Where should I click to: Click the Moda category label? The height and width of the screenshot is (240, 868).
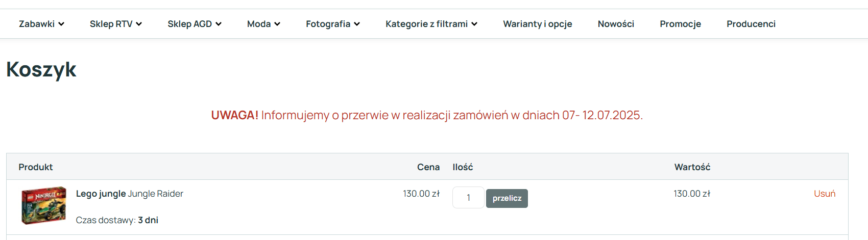(x=259, y=24)
